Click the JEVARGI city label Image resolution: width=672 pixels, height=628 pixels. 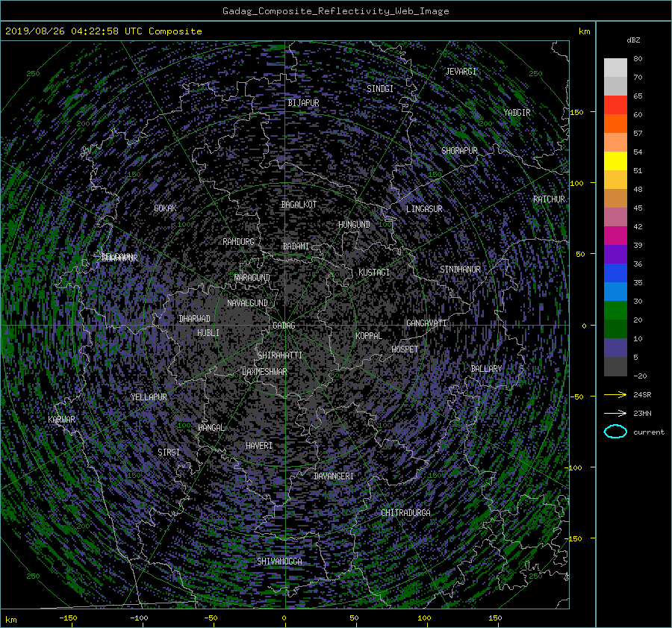(461, 72)
